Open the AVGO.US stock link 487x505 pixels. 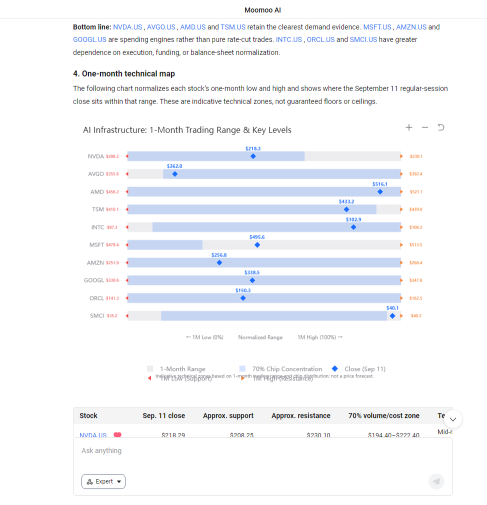[161, 27]
